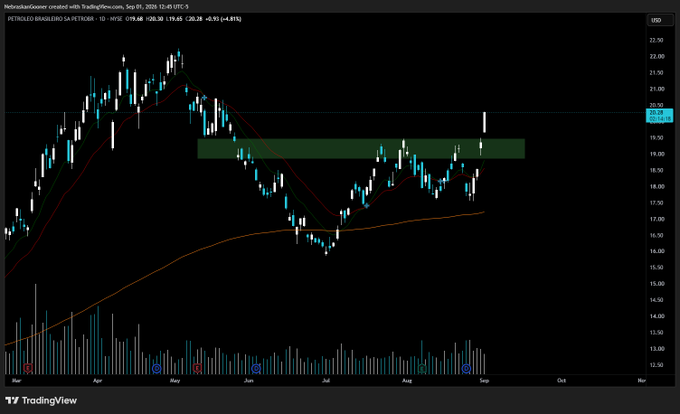The image size is (680, 414).
Task: Click the green earnings marker above Aug
Action: (x=422, y=369)
